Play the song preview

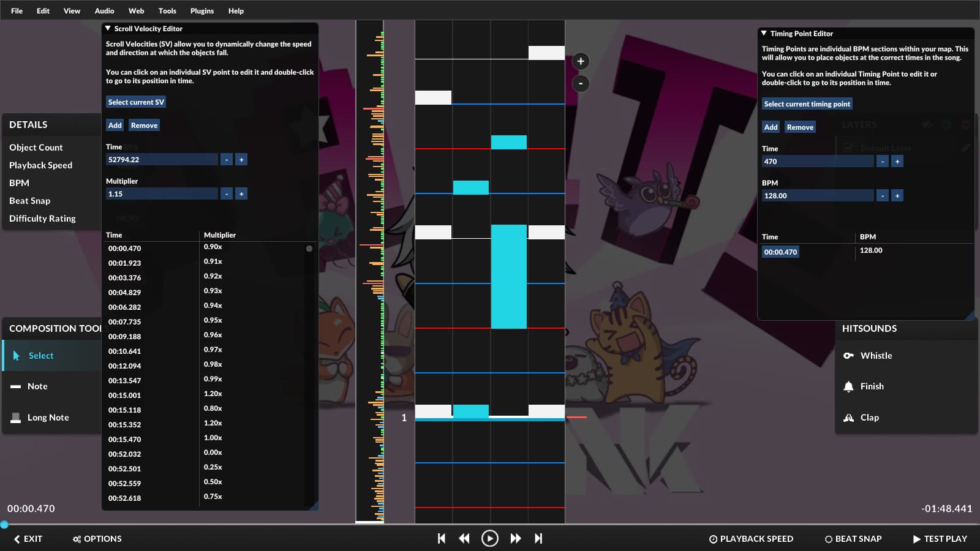click(489, 538)
